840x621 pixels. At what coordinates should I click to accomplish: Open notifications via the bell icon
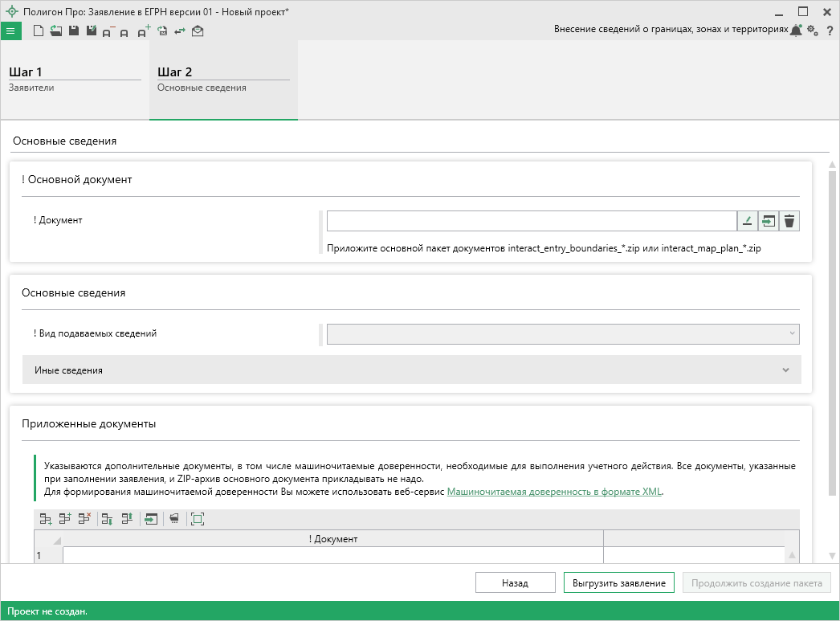coord(796,31)
